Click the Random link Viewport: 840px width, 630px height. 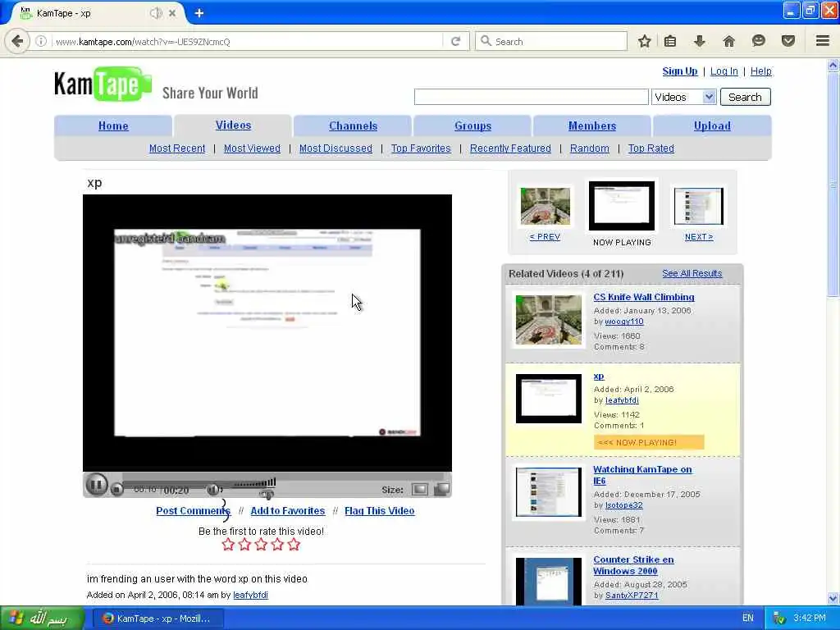click(589, 148)
